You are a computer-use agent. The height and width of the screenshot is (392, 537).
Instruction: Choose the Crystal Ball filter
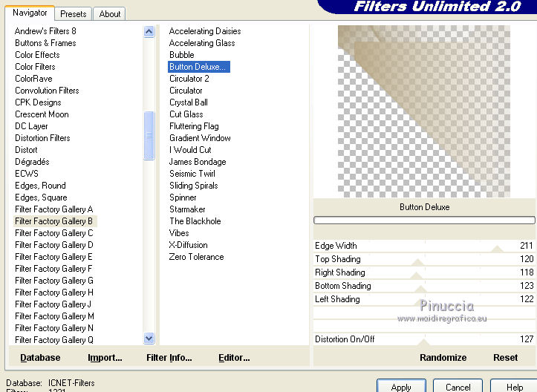point(189,102)
